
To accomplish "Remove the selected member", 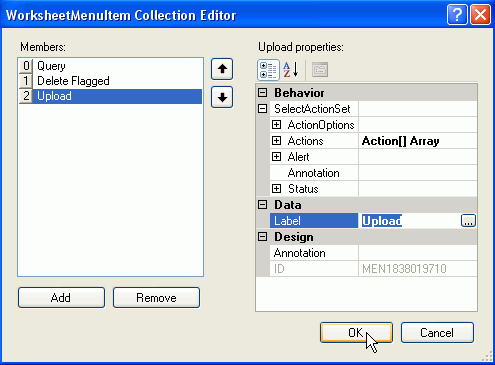I will tap(156, 297).
